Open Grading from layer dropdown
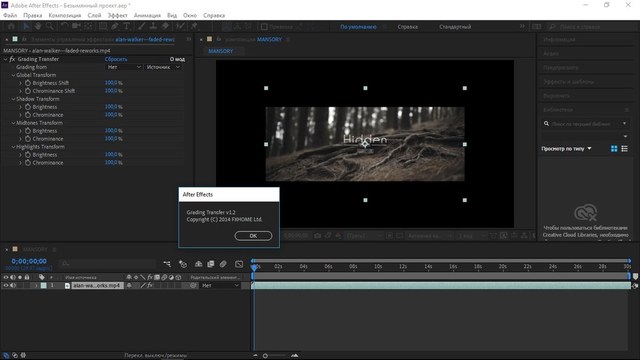640x360 pixels. [x=124, y=67]
